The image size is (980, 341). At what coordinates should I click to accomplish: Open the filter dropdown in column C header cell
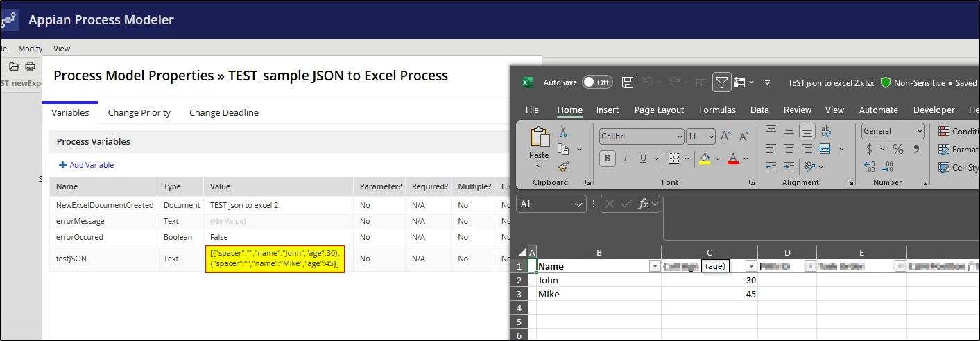(x=750, y=266)
